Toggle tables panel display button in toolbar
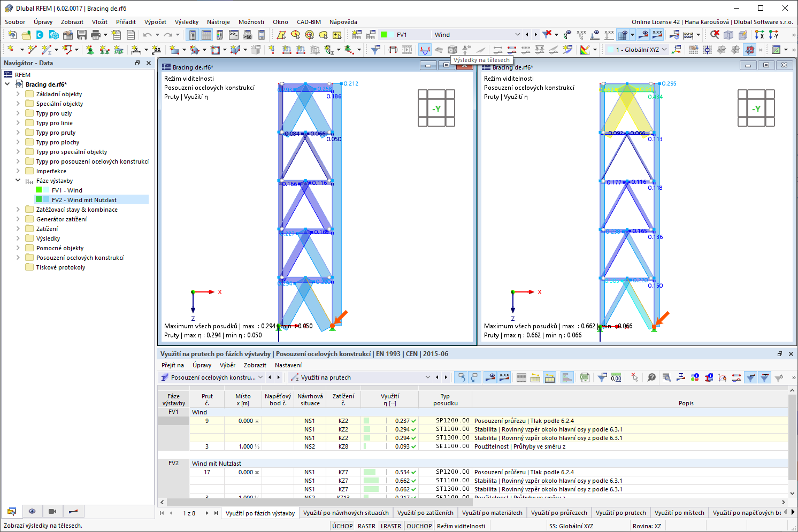Viewport: 798px width, 532px height. click(x=206, y=35)
